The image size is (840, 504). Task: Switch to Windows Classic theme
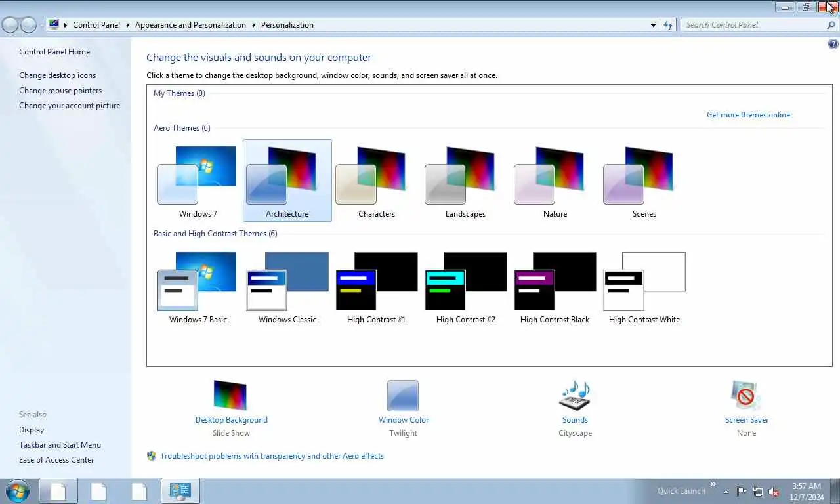coord(287,287)
